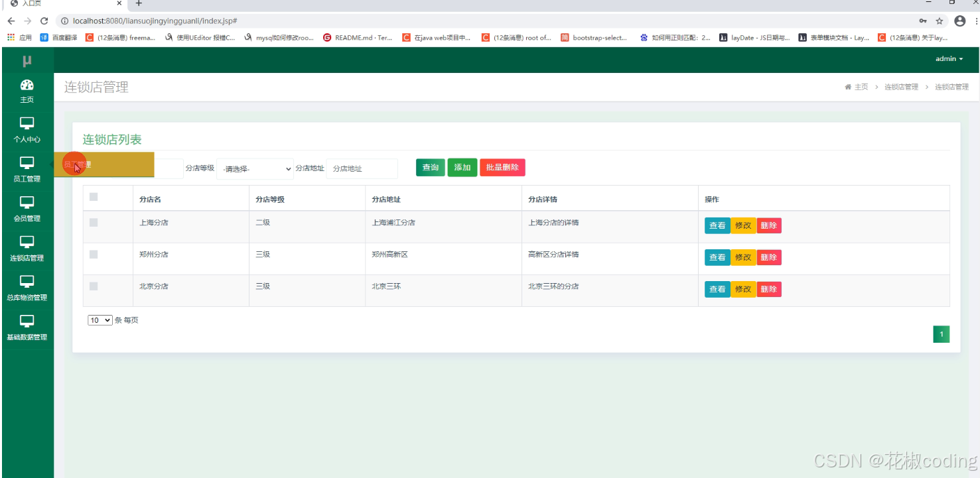Edit 上海分店 with 修改 button
This screenshot has height=478, width=980.
743,225
